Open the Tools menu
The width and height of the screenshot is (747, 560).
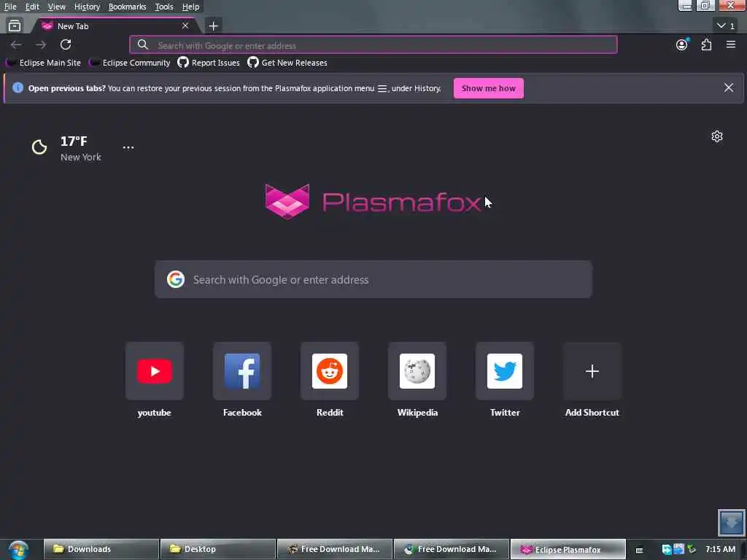[x=164, y=7]
